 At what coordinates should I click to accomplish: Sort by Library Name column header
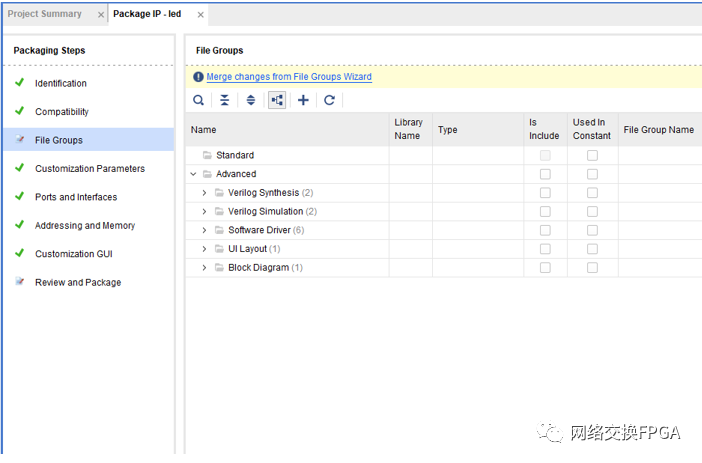pyautogui.click(x=411, y=129)
